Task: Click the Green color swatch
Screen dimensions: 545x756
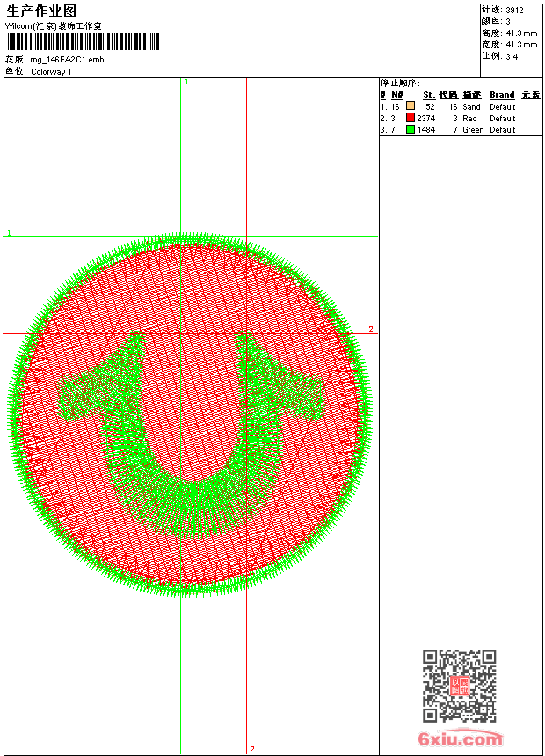Action: 411,129
